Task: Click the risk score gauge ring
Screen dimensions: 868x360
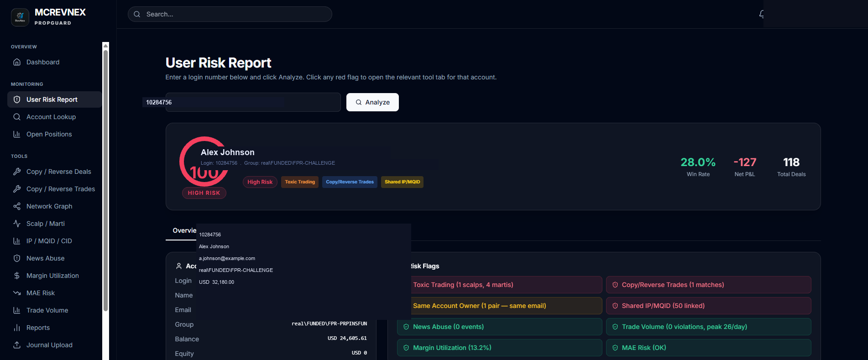Action: [204, 161]
